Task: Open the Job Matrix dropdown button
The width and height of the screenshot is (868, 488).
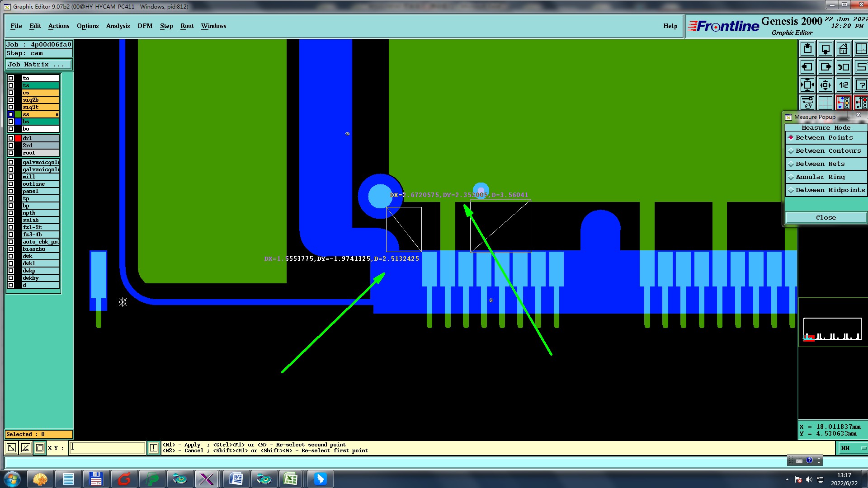Action: [38, 65]
